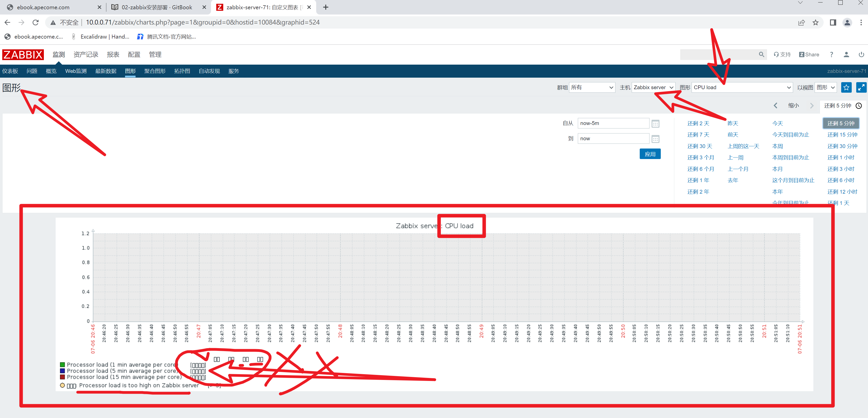Open the 监测 main menu
Screen dimensions: 868x418
59,55
